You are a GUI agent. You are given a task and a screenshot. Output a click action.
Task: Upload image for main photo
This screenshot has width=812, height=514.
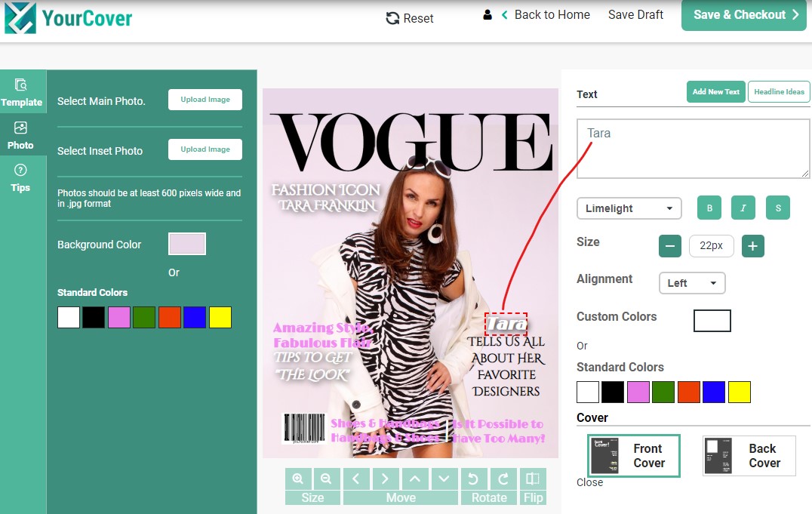point(205,100)
